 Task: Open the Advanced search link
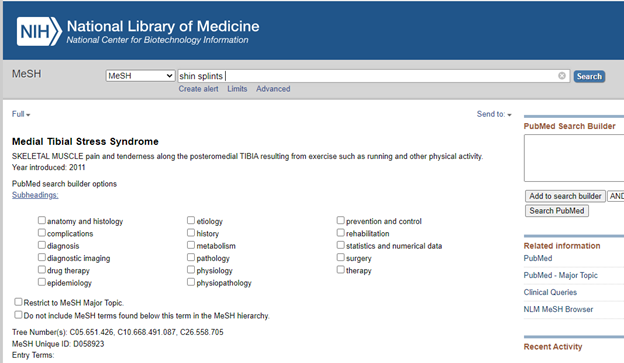(x=273, y=89)
